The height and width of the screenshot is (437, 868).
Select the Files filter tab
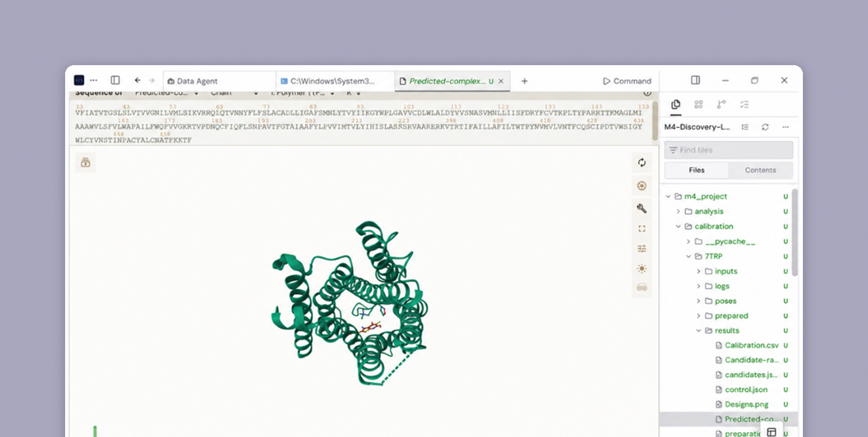click(x=697, y=170)
